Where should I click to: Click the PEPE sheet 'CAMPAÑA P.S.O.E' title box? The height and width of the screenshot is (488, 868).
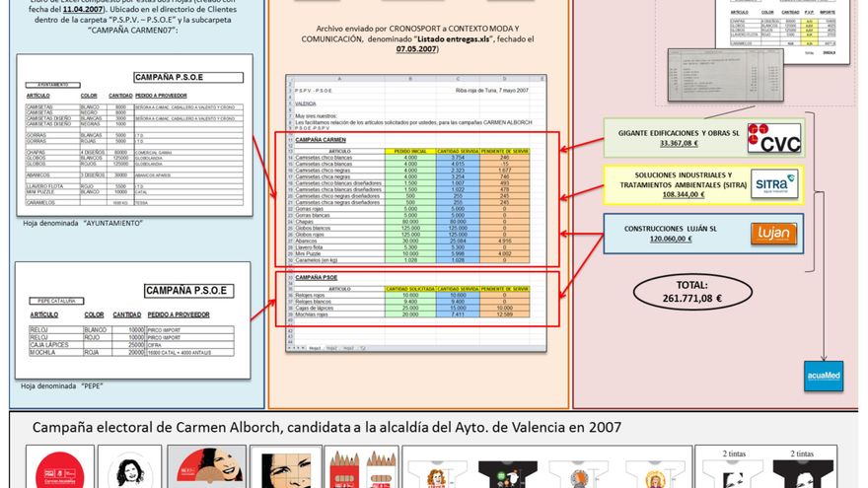coord(188,291)
